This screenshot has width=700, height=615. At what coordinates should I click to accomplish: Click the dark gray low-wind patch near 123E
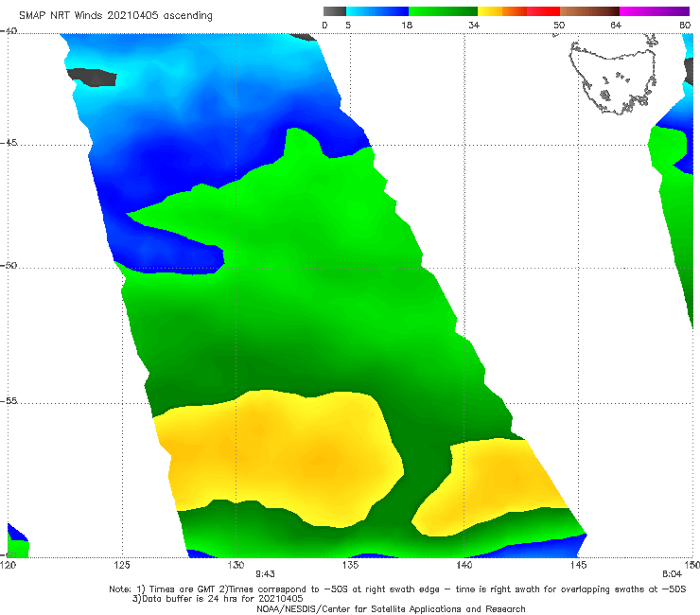[92, 78]
